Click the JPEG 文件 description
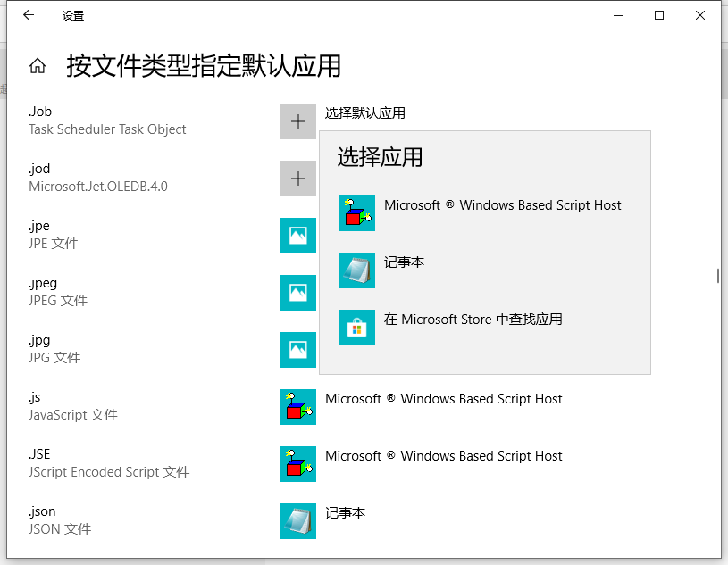The height and width of the screenshot is (565, 728). [57, 301]
